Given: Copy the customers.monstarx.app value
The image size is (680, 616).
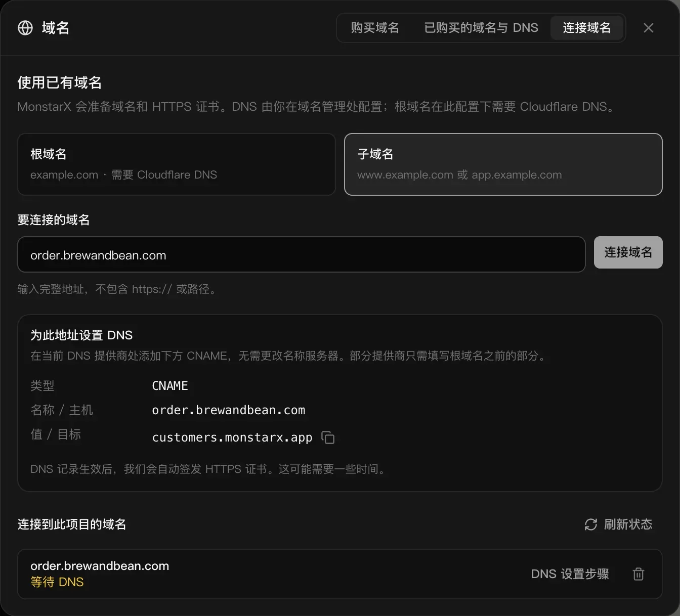Looking at the screenshot, I should 328,437.
